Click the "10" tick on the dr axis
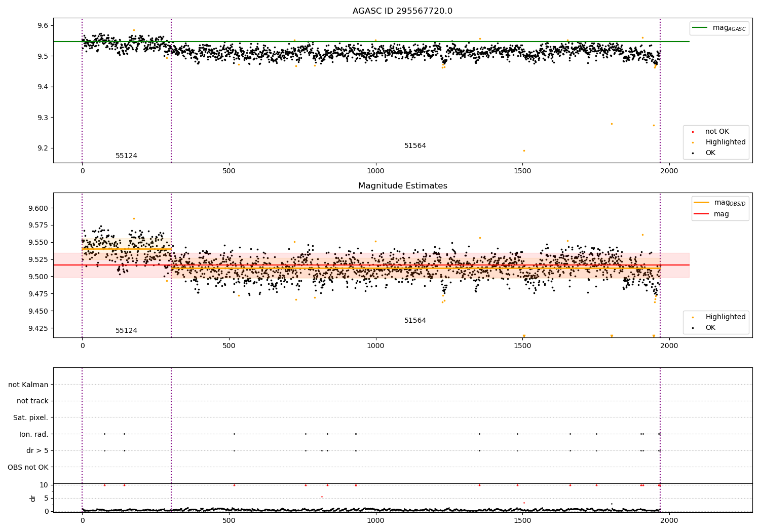Viewport: 760px width, 532px height. pos(44,485)
